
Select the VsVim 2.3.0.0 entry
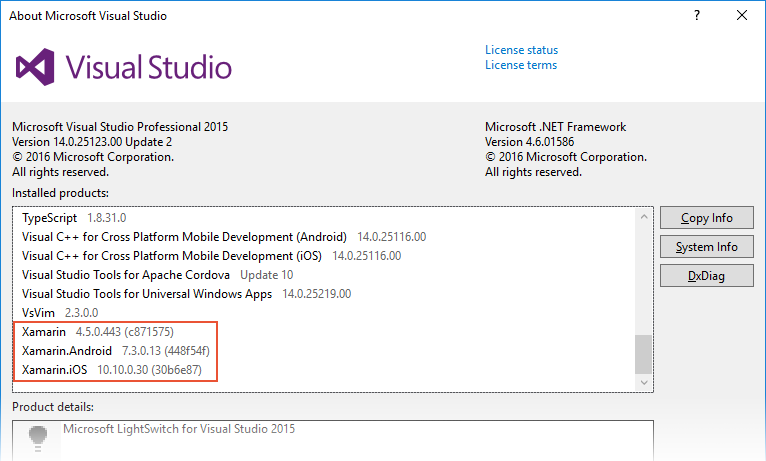(60, 313)
